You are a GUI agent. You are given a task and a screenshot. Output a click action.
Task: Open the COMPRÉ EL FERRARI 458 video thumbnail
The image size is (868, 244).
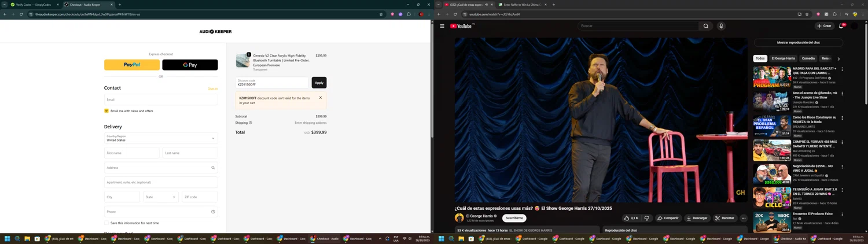(x=772, y=150)
